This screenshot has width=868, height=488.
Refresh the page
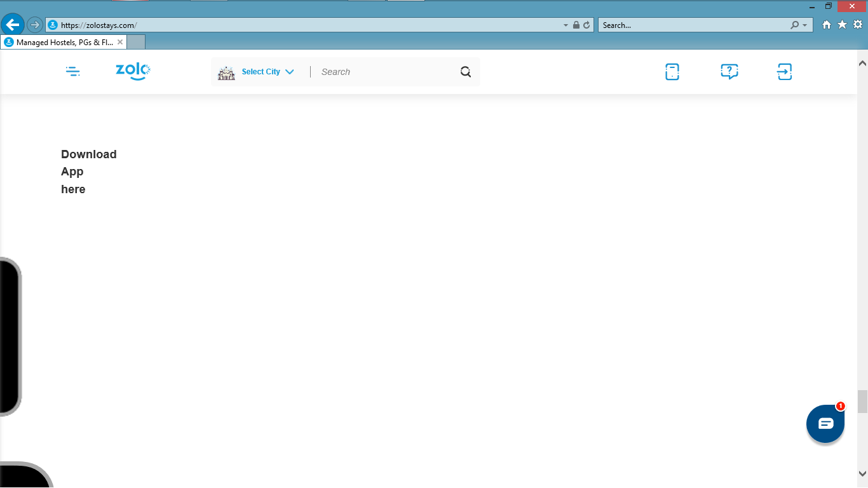tap(587, 25)
